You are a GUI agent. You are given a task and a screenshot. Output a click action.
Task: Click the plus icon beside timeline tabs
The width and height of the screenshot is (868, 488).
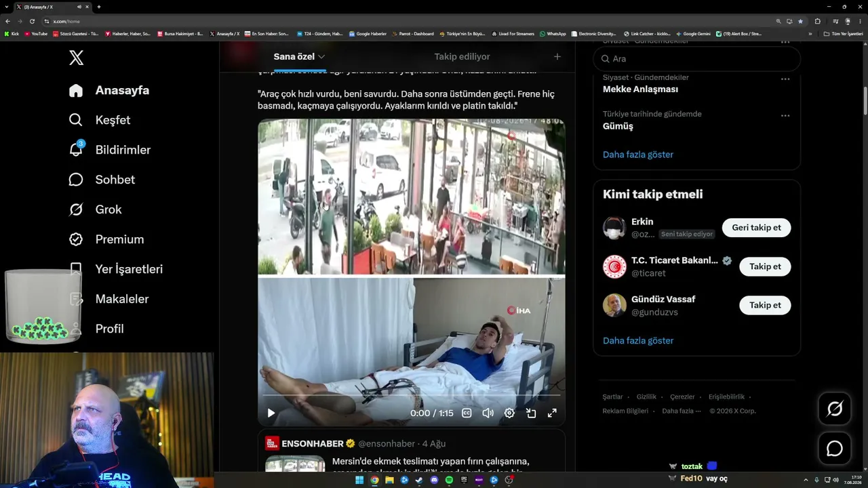[557, 57]
